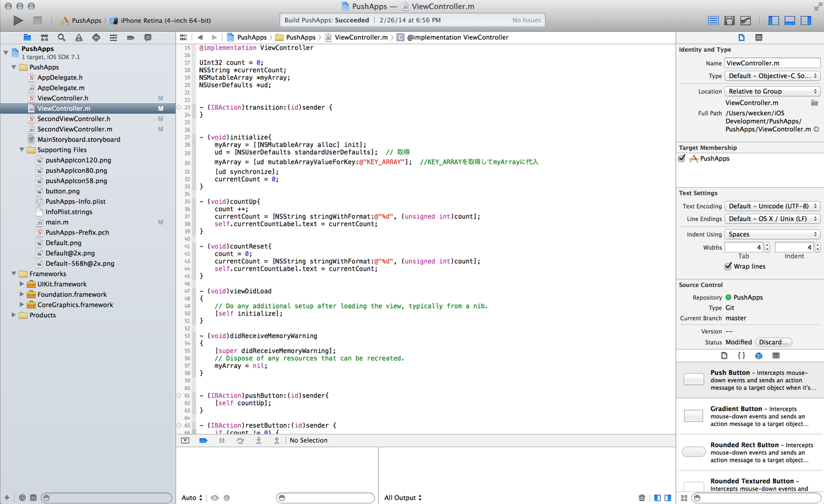Open the related items menu in jump bar
The image size is (824, 504).
click(183, 37)
